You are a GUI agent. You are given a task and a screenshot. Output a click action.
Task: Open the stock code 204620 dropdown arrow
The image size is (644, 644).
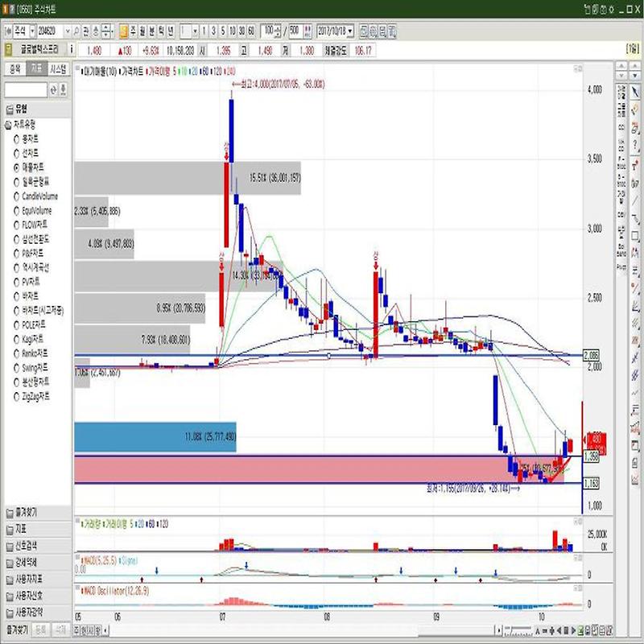(68, 31)
